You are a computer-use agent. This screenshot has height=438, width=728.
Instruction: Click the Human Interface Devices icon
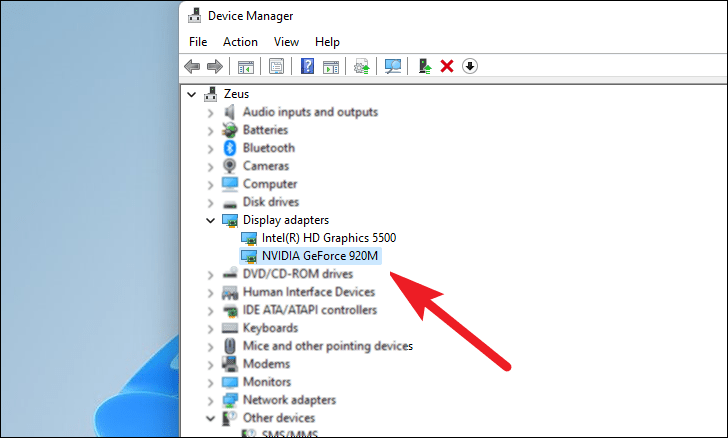tap(230, 292)
